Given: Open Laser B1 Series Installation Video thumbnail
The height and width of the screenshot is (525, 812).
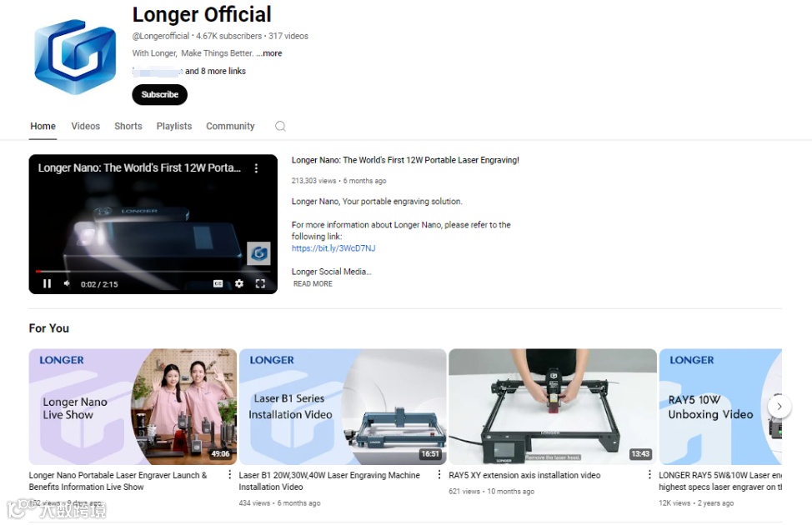Looking at the screenshot, I should point(343,407).
